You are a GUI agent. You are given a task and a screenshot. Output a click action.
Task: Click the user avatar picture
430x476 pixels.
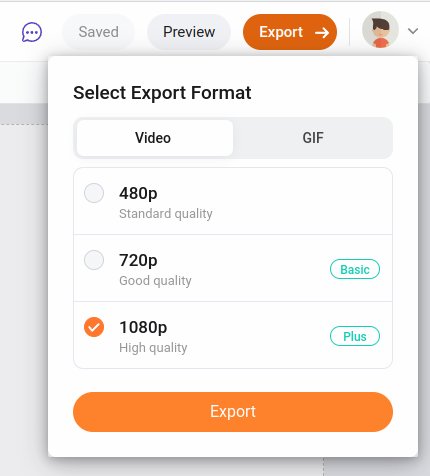[380, 30]
